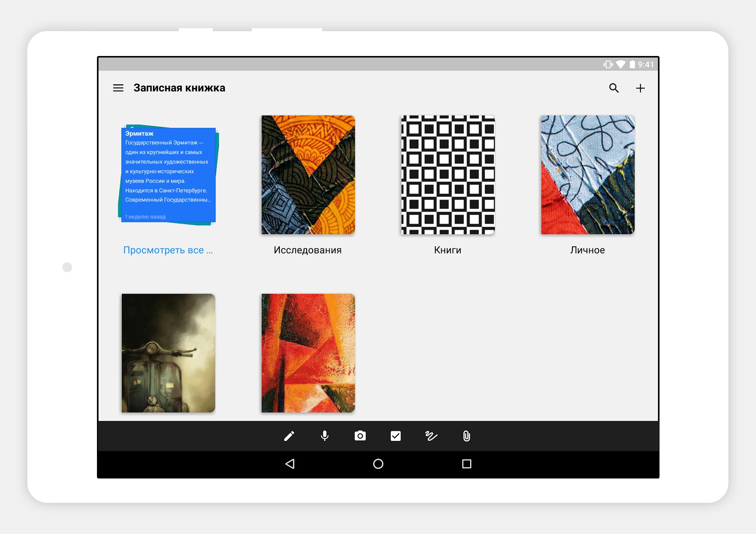Open the Исследования notebook cover

point(308,175)
